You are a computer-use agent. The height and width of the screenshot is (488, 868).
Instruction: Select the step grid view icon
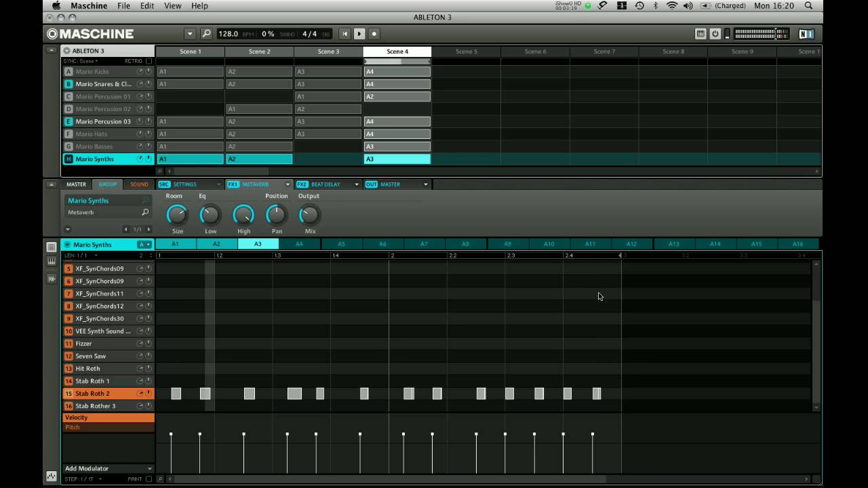pos(52,247)
